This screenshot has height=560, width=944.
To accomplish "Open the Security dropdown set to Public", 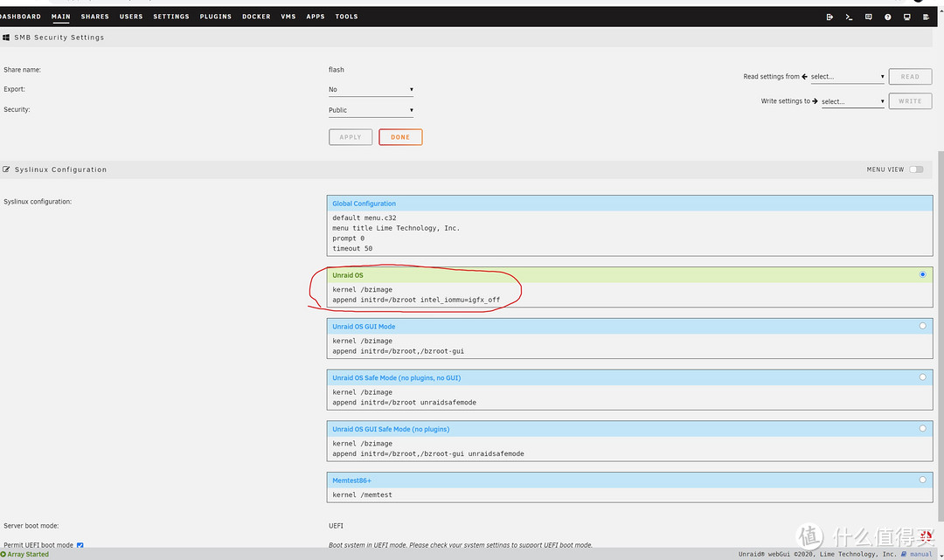I will (x=371, y=110).
